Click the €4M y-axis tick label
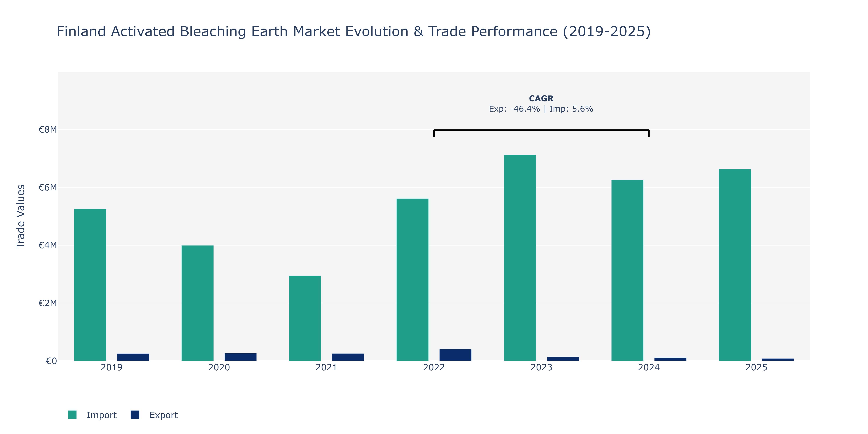868x434 pixels. 48,245
